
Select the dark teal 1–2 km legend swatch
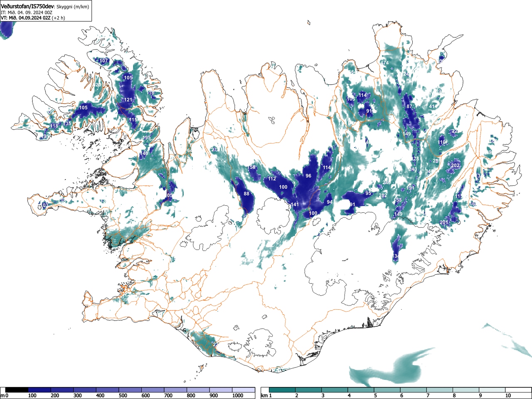pyautogui.click(x=282, y=390)
